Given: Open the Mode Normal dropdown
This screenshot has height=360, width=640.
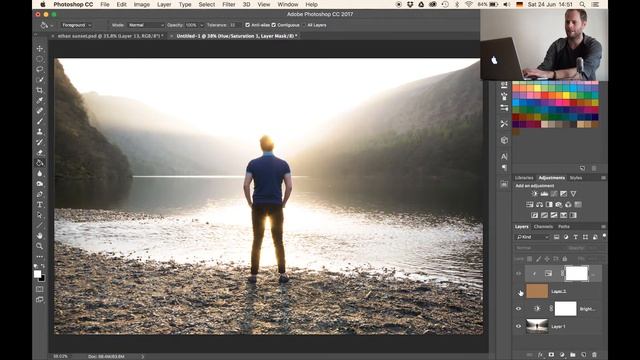Looking at the screenshot, I should 146,25.
